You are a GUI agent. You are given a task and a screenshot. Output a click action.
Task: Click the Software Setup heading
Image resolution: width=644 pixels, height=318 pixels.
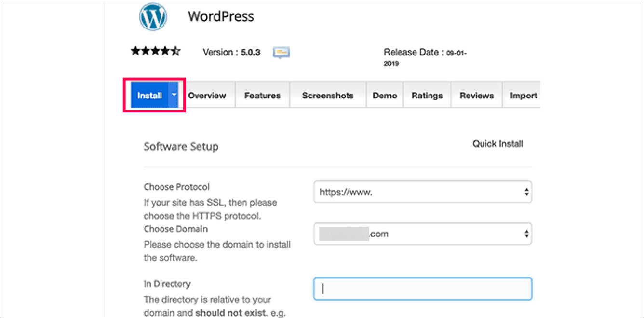tap(181, 147)
